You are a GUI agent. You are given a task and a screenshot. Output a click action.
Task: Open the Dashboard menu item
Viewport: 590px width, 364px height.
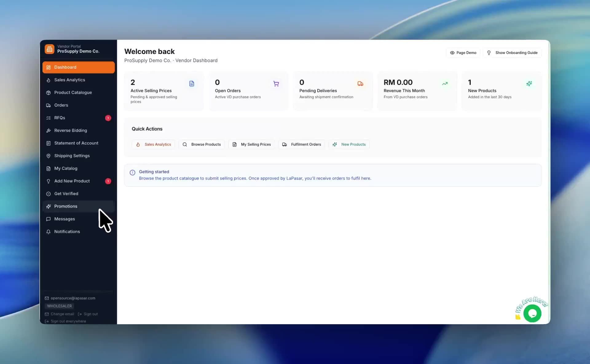click(x=79, y=67)
